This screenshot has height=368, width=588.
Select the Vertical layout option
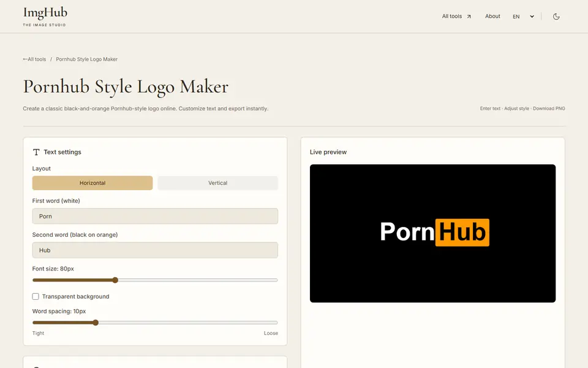(217, 183)
